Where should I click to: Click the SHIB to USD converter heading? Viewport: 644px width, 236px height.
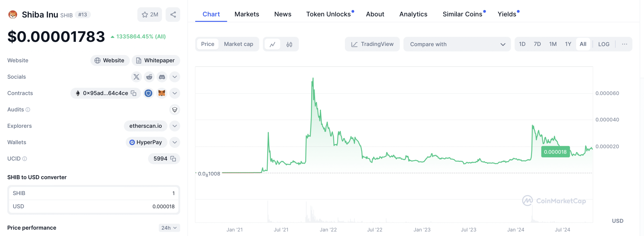(x=37, y=178)
